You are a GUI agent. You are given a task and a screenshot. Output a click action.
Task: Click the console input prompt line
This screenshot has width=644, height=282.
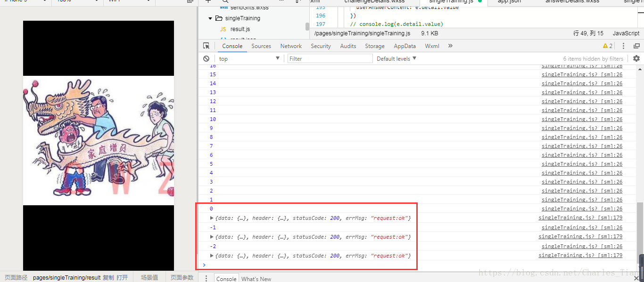(417, 265)
